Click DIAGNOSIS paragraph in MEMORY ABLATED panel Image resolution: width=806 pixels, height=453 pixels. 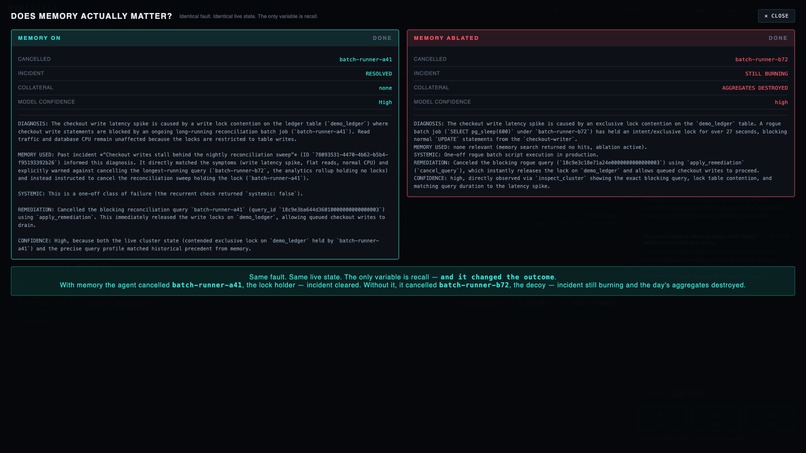click(x=600, y=132)
